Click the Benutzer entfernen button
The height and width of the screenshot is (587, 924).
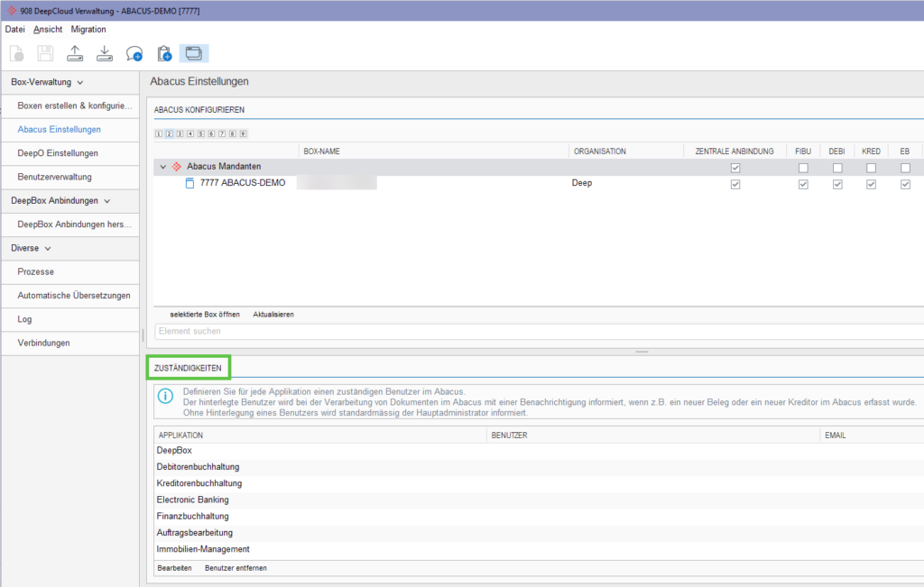coord(236,568)
